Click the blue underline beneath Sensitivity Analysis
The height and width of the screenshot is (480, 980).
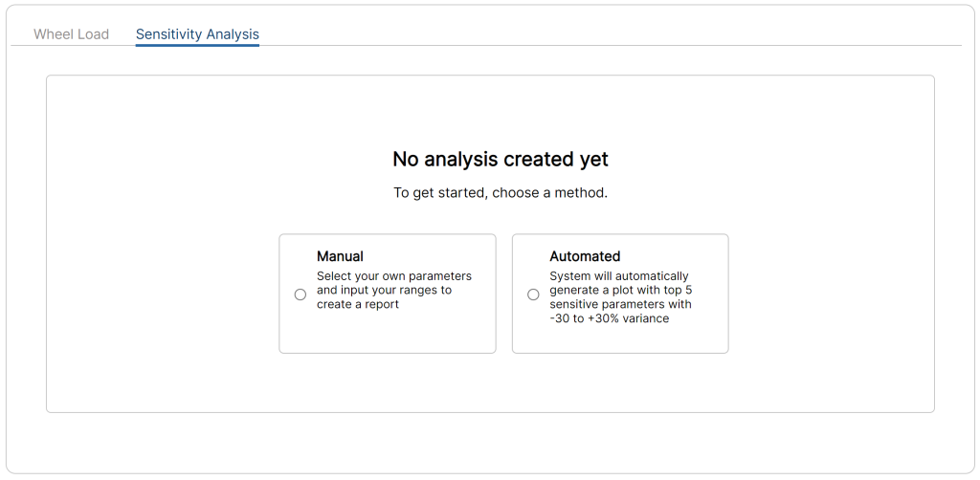tap(197, 45)
